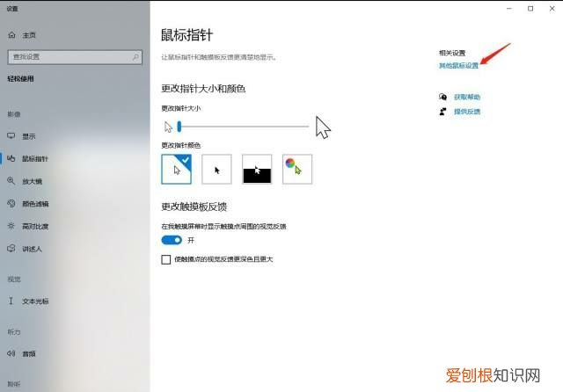Select the inverted pointer color option
Image resolution: width=563 pixels, height=392 pixels.
click(x=257, y=170)
